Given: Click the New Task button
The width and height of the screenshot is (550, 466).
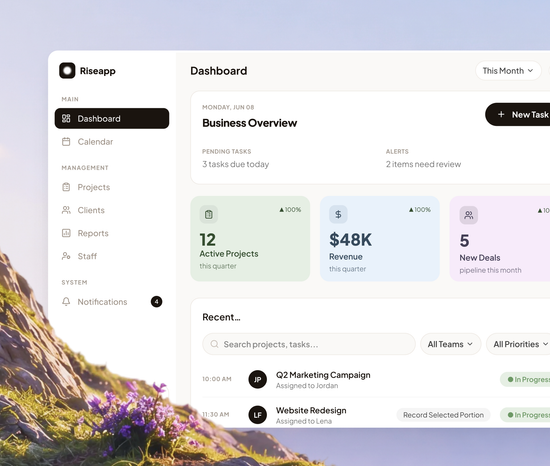Looking at the screenshot, I should (518, 114).
